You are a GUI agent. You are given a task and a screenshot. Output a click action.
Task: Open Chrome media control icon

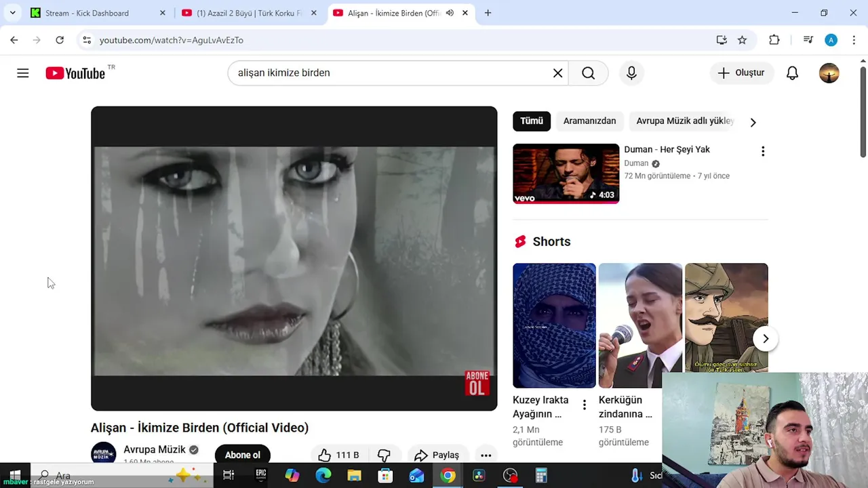pyautogui.click(x=808, y=40)
